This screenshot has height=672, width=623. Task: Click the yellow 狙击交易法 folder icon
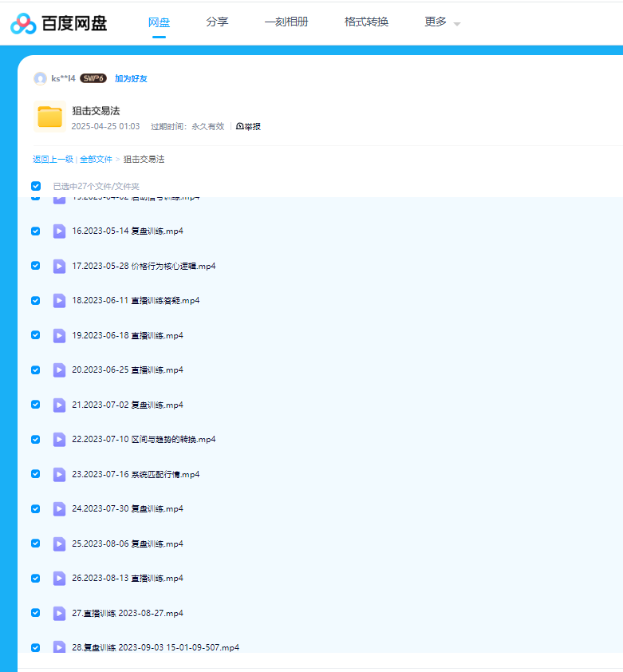[x=49, y=117]
